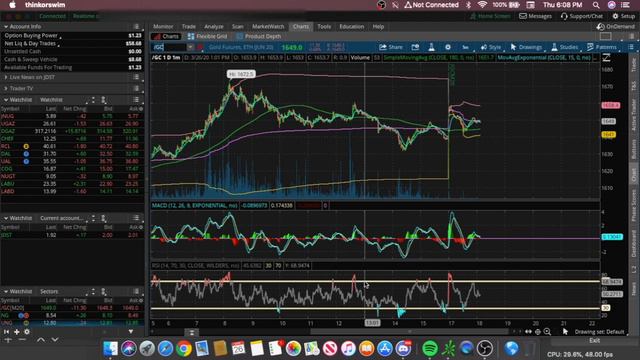Click the chart horizontal scrollbar
This screenshot has height=360, width=640.
coord(410,332)
